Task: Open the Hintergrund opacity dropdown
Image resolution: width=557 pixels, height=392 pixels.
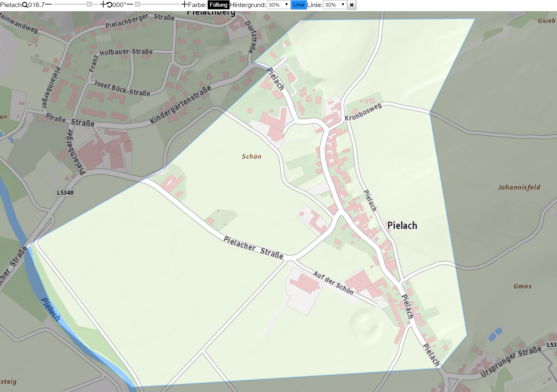Action: (278, 5)
